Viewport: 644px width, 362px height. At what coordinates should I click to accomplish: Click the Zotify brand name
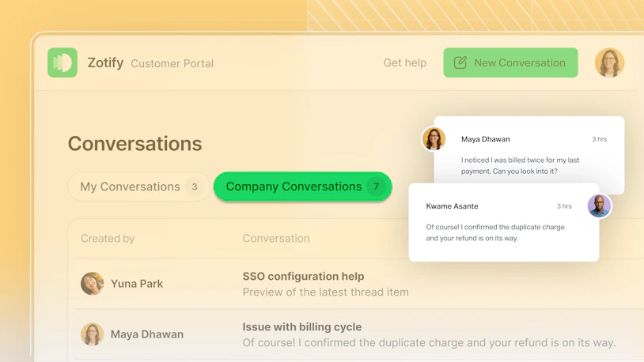click(x=105, y=62)
